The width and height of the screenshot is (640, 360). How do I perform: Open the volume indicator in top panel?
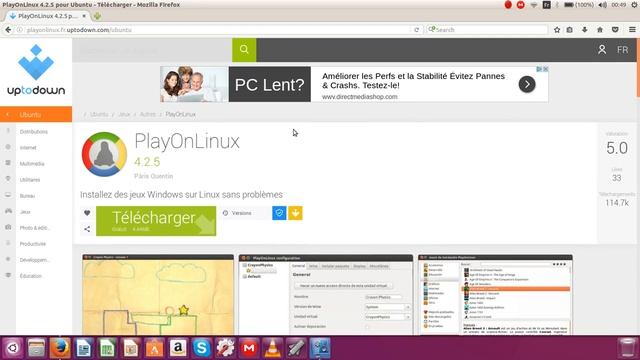tap(602, 5)
